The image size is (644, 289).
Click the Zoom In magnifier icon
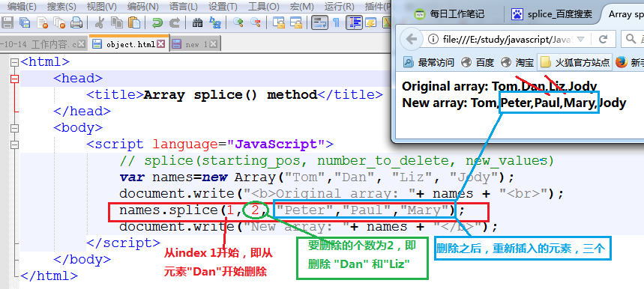point(238,22)
